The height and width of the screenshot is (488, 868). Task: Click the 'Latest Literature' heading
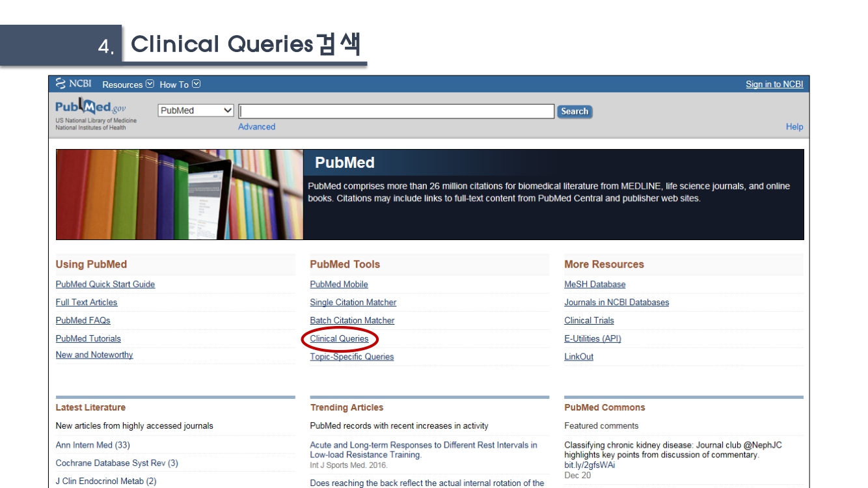[90, 408]
